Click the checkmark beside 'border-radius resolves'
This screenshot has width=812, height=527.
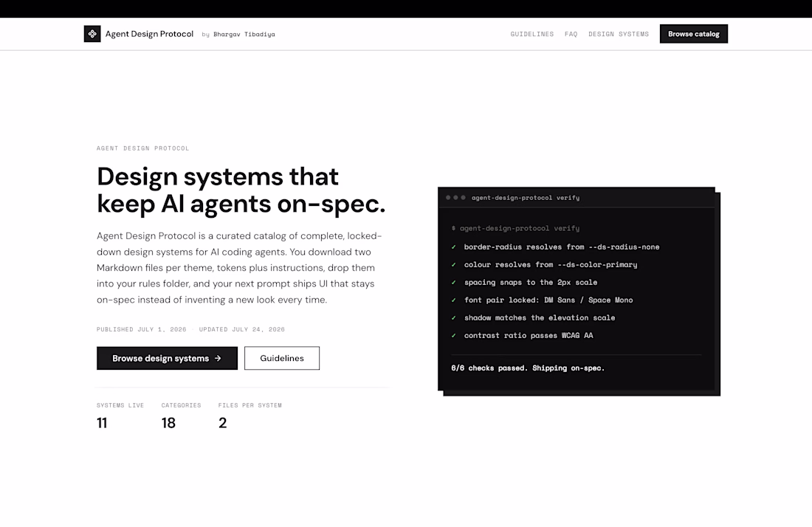click(454, 247)
